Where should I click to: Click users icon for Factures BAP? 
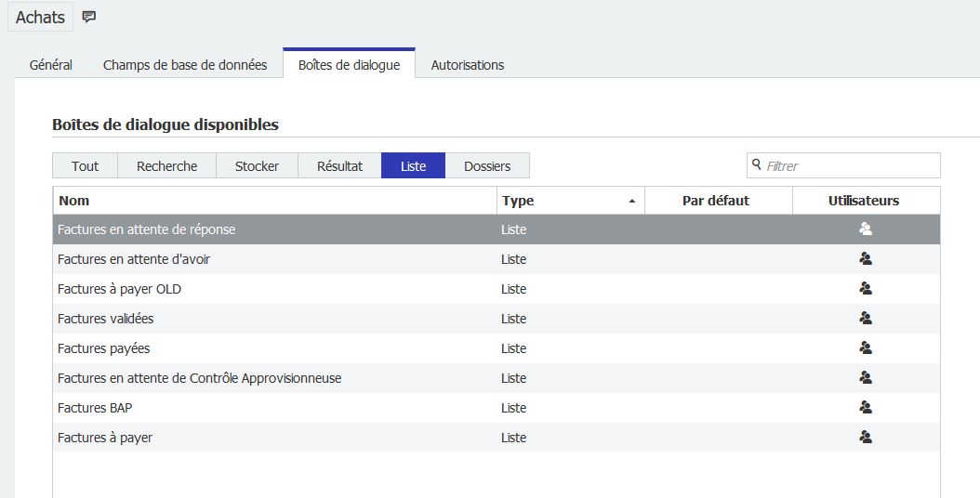coord(866,408)
